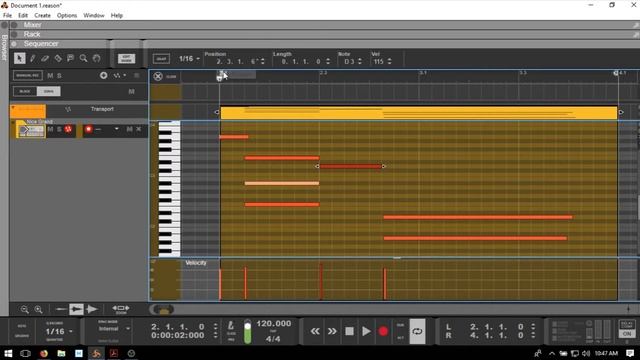
Task: Select the Hand tool
Action: click(96, 58)
